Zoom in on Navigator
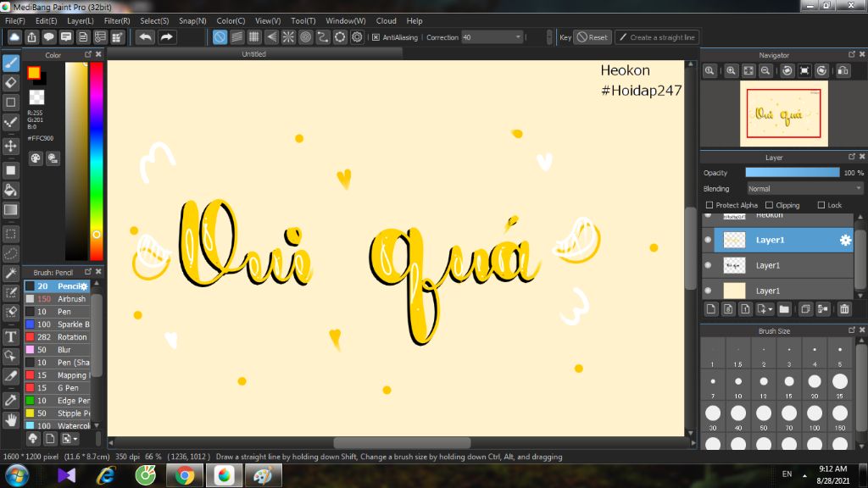Viewport: 868px width, 488px height. click(x=732, y=71)
